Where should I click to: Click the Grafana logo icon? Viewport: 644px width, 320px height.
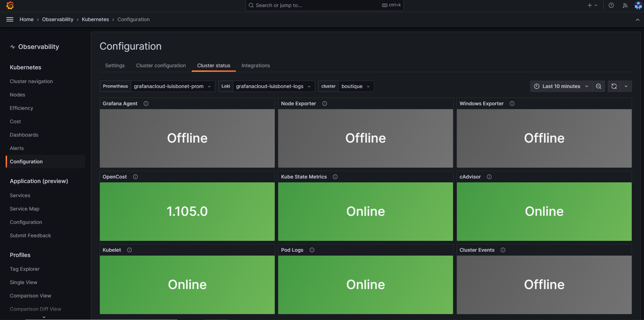tap(10, 5)
